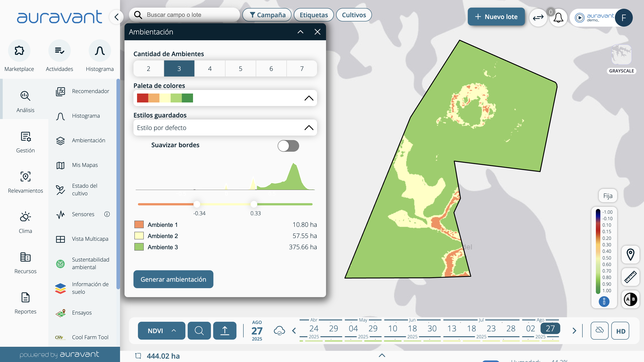
Task: Open Mis Mapas menu item
Action: 85,165
